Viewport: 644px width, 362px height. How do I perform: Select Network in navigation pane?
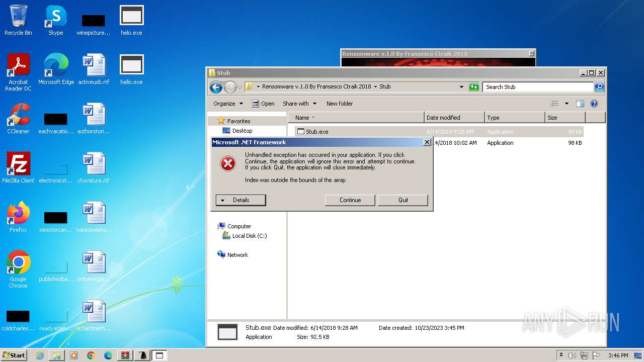(237, 255)
